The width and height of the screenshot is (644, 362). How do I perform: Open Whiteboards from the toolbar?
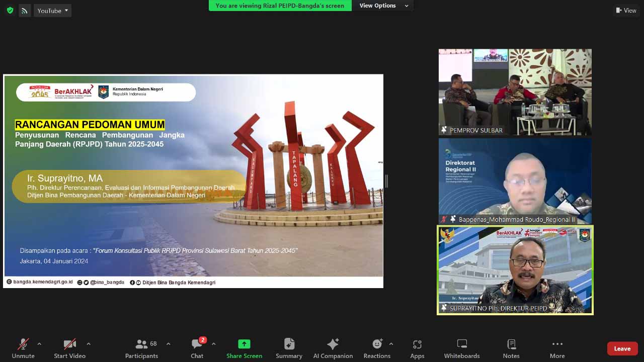pyautogui.click(x=461, y=348)
